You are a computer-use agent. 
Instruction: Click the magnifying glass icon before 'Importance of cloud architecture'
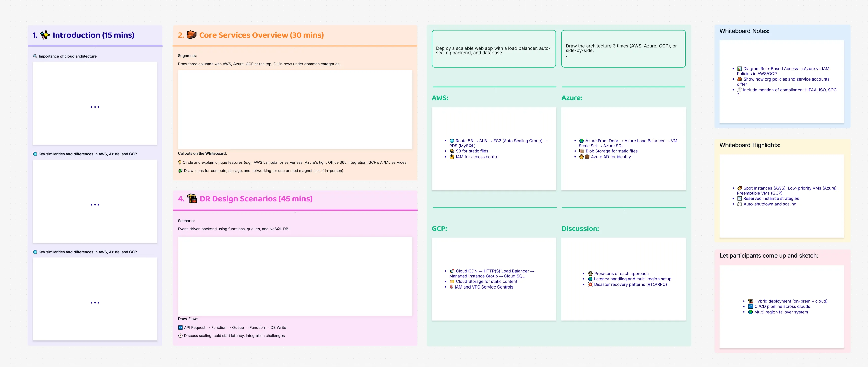pos(35,56)
